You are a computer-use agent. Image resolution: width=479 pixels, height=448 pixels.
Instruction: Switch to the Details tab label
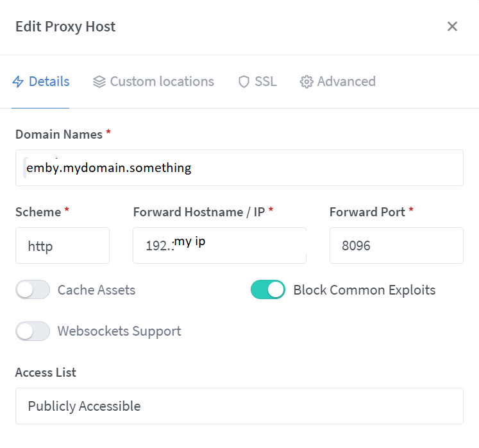point(49,82)
